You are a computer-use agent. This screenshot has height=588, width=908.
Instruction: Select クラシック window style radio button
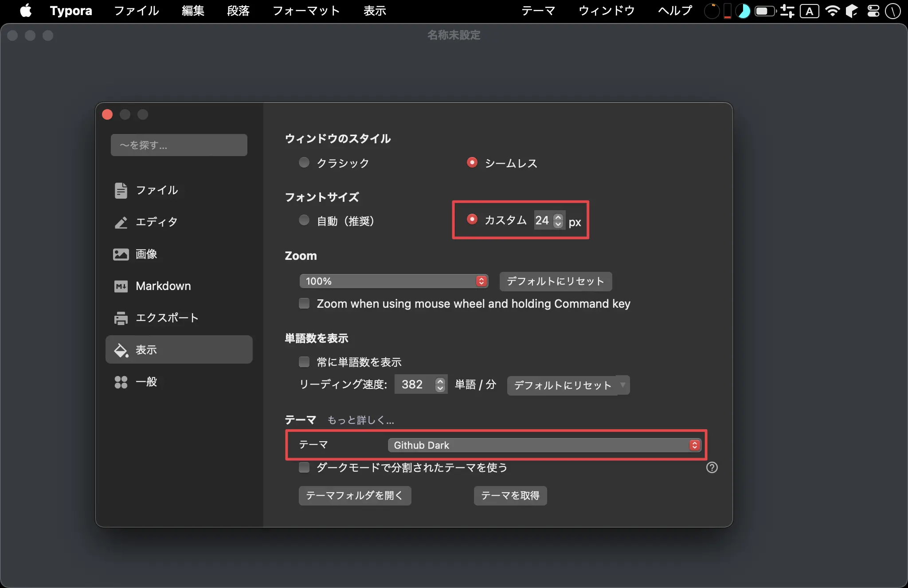(x=304, y=162)
